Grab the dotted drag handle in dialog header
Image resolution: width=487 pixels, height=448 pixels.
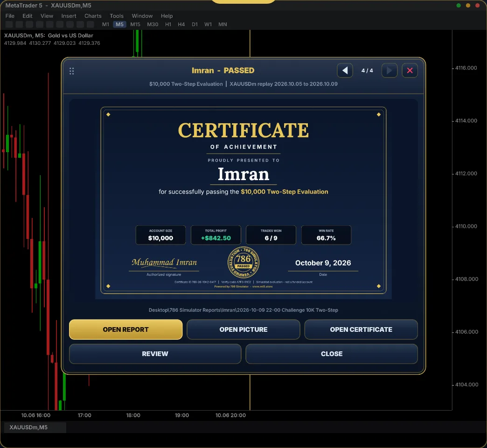point(72,71)
